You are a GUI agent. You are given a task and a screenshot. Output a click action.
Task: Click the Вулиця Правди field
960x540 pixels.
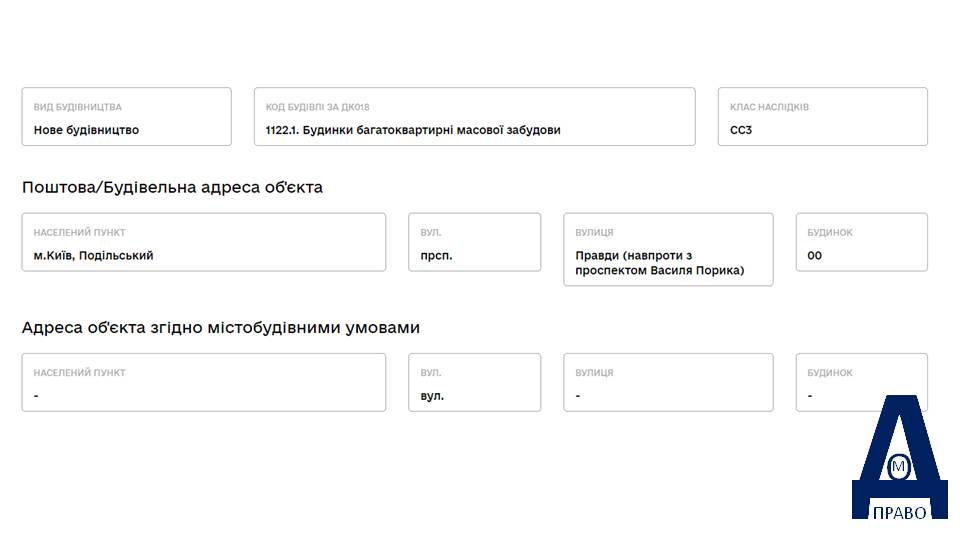click(668, 249)
